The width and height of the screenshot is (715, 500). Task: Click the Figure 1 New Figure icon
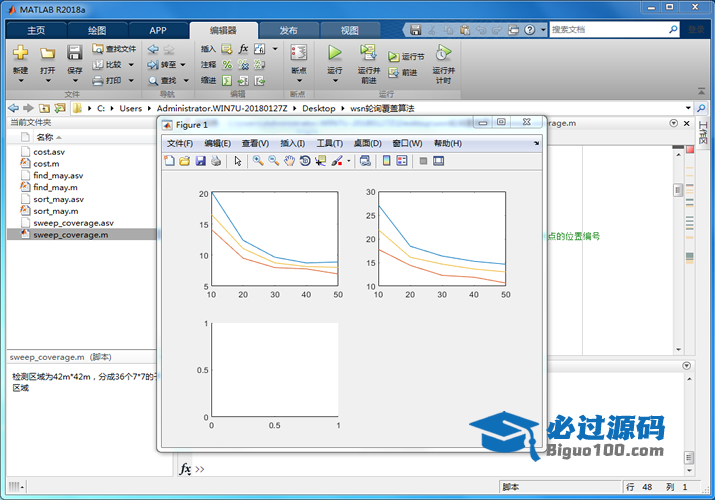170,161
